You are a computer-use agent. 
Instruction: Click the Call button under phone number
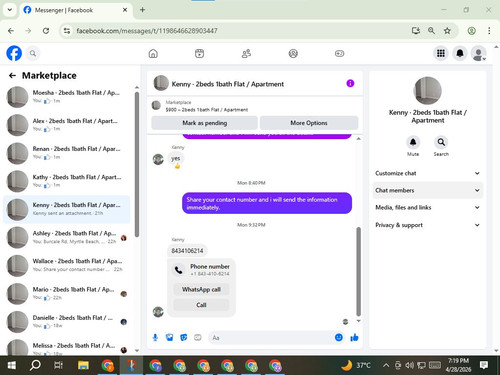click(x=201, y=305)
